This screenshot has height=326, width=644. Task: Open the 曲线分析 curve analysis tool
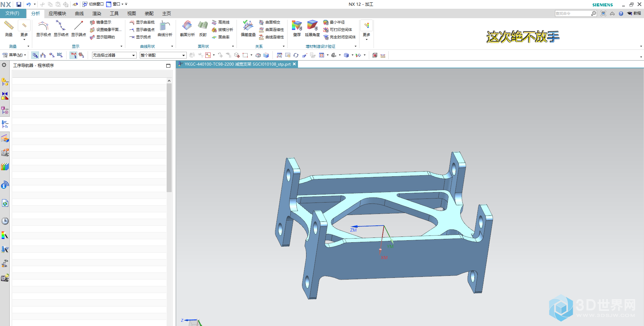point(165,28)
